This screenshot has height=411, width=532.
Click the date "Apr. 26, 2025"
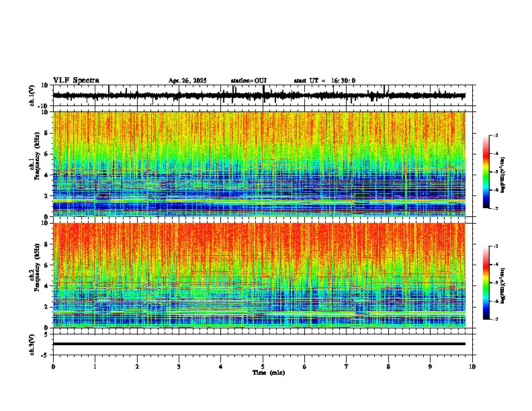187,81
